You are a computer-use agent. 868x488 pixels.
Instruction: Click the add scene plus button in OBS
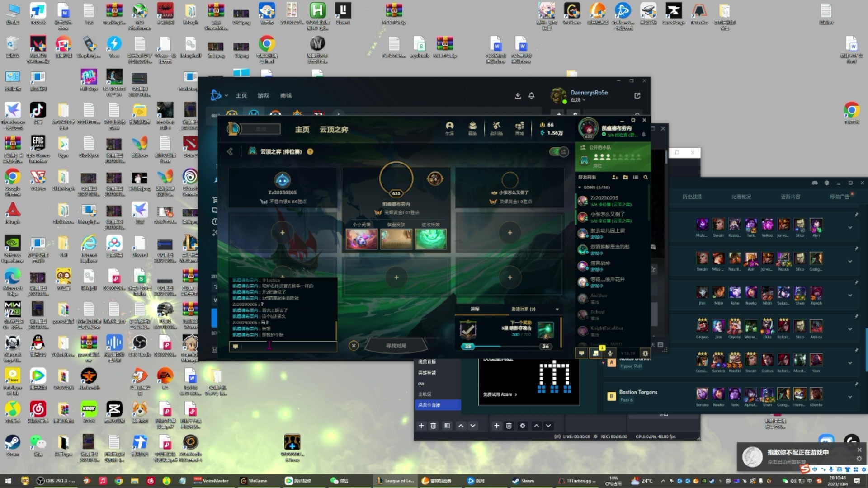(421, 426)
